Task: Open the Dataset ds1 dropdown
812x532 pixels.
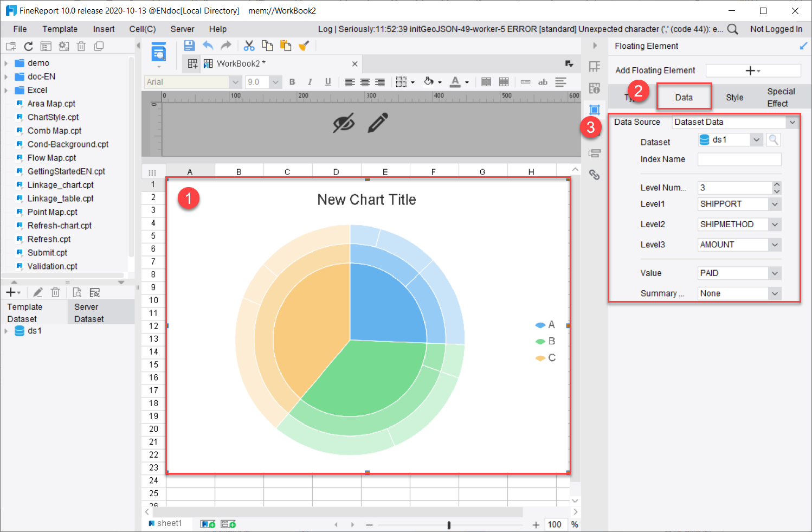Action: [756, 139]
